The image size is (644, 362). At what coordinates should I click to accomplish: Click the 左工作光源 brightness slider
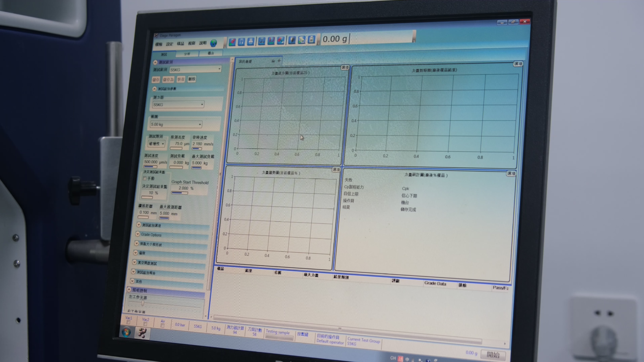pyautogui.click(x=143, y=303)
